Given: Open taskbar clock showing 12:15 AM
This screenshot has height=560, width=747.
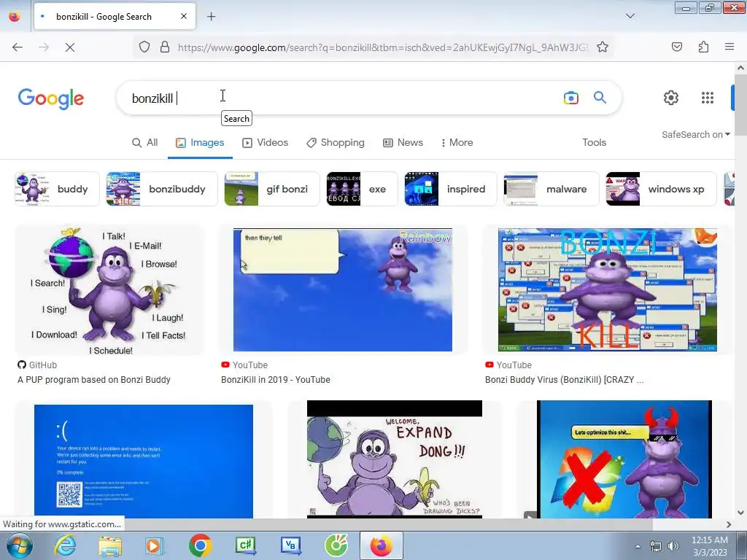Looking at the screenshot, I should click(x=710, y=546).
